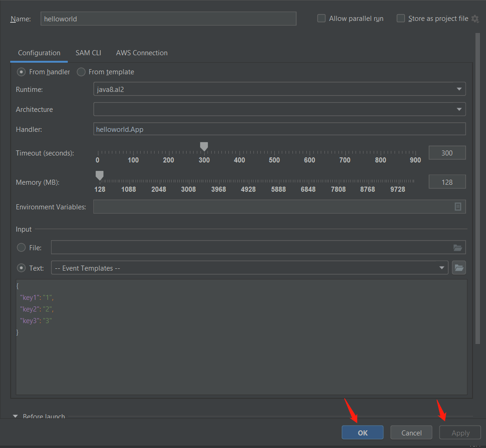This screenshot has height=448, width=486.
Task: Click the Timeout slider handle
Action: coord(204,147)
